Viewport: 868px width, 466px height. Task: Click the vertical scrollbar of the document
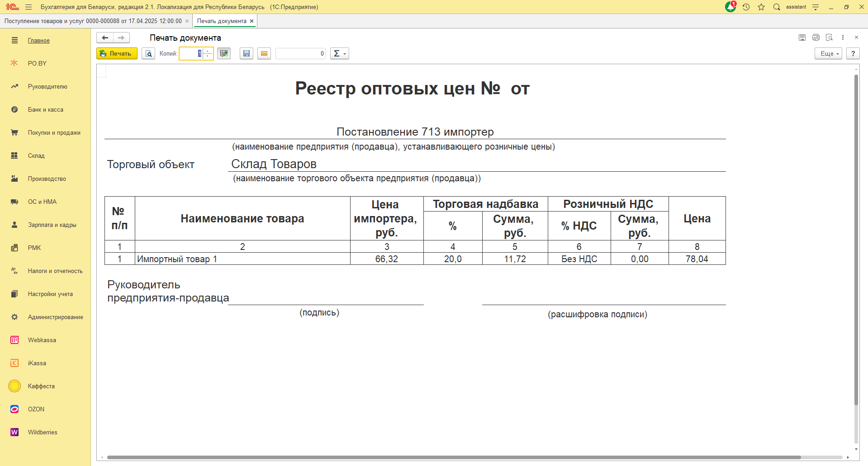pos(856,240)
